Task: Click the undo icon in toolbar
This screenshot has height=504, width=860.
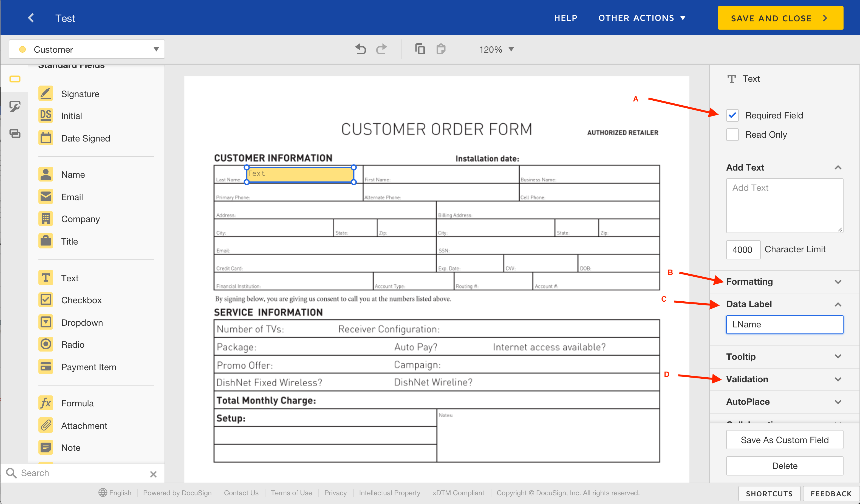Action: (360, 49)
